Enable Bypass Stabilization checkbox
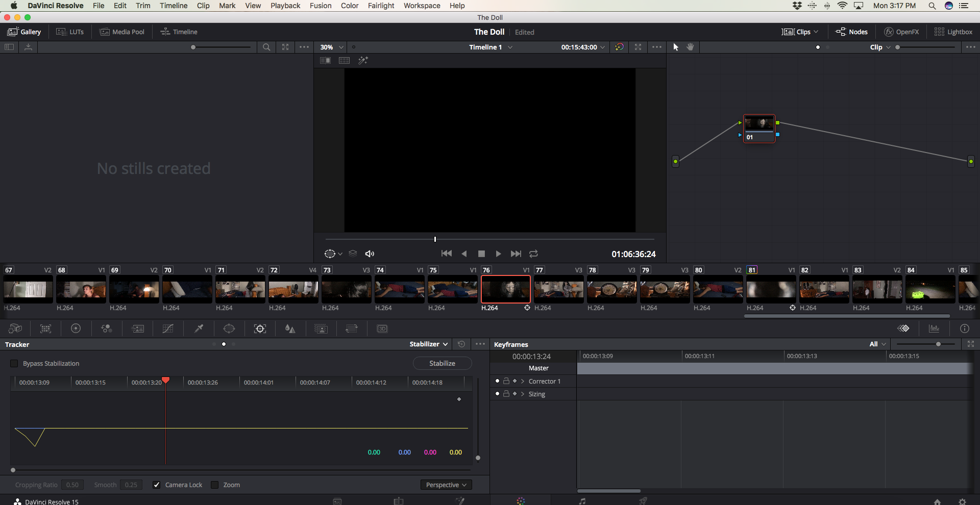Image resolution: width=980 pixels, height=505 pixels. [14, 364]
